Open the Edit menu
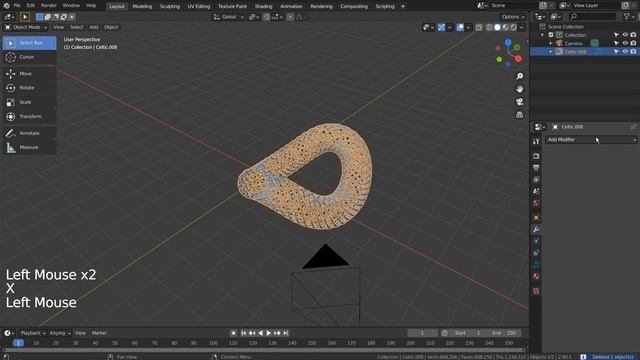 pyautogui.click(x=31, y=6)
